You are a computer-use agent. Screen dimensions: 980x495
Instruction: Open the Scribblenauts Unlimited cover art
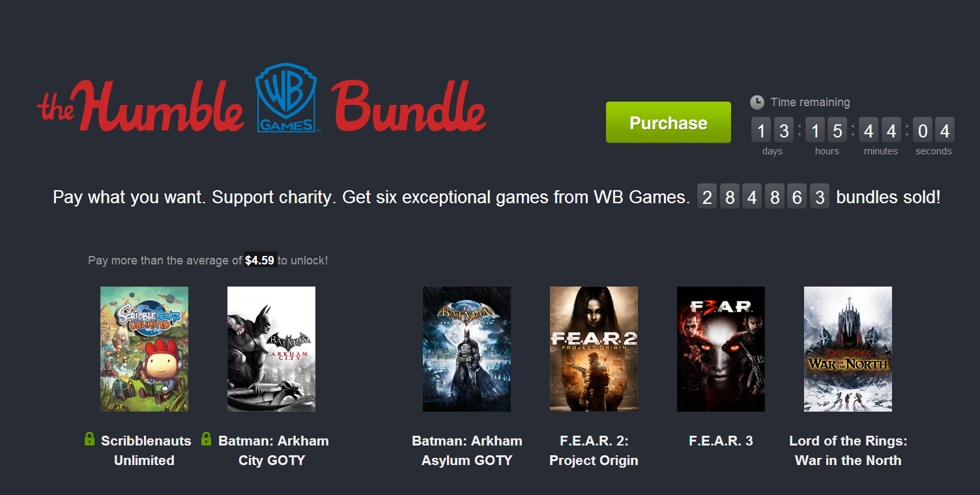[x=144, y=349]
